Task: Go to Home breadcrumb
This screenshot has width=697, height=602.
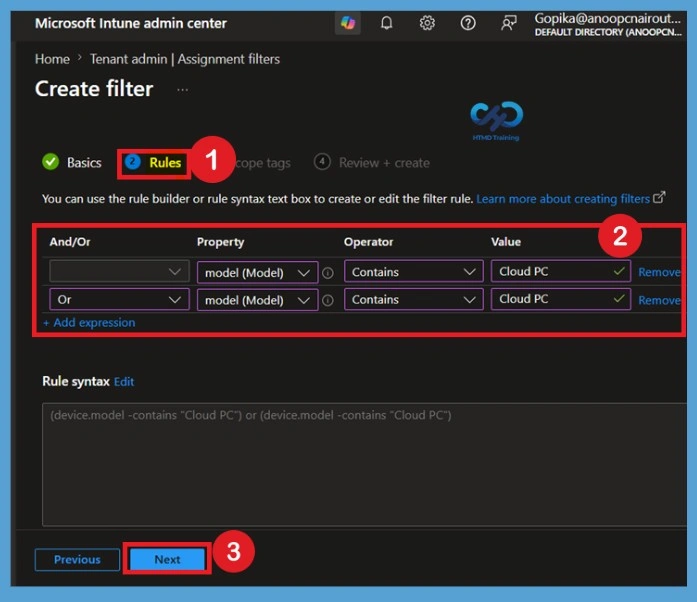Action: 52,59
